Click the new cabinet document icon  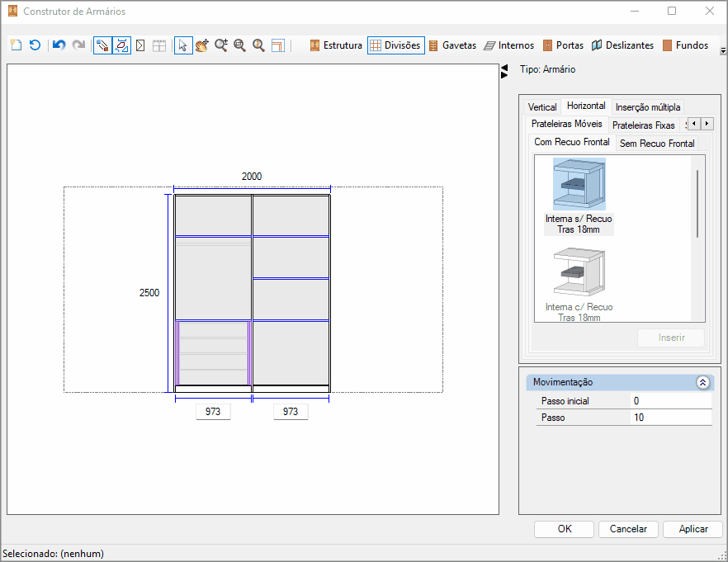click(17, 45)
